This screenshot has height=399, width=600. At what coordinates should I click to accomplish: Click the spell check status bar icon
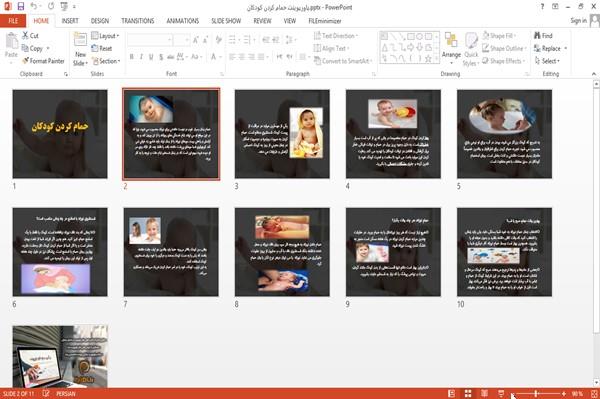(46, 393)
